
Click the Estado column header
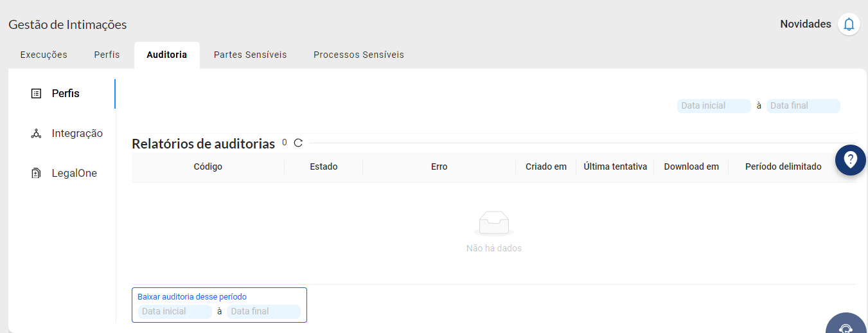point(324,166)
